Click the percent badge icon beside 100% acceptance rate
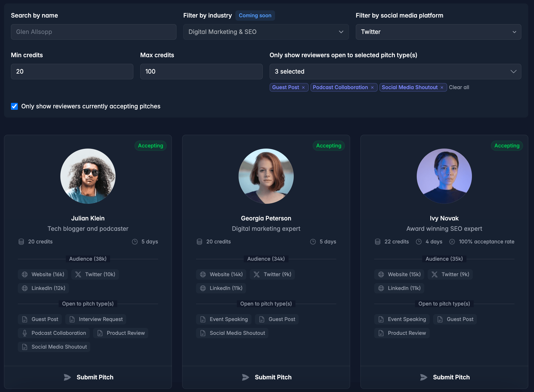Viewport: 534px width, 392px height. [452, 242]
